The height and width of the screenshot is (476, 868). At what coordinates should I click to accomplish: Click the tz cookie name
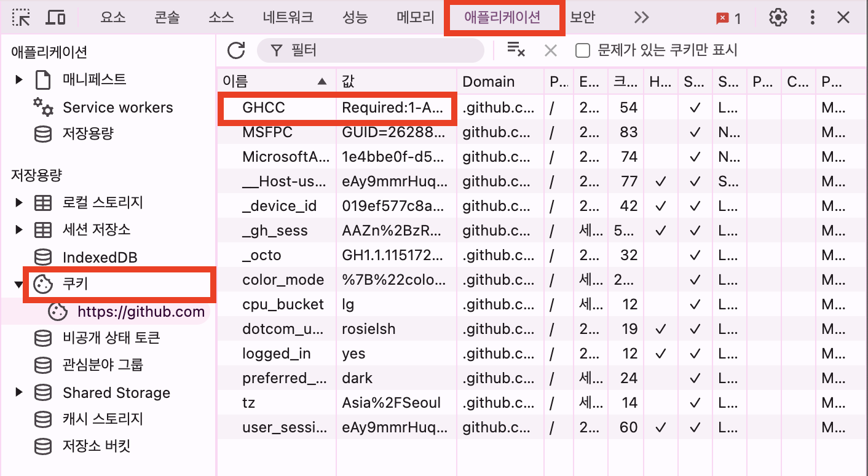[248, 403]
